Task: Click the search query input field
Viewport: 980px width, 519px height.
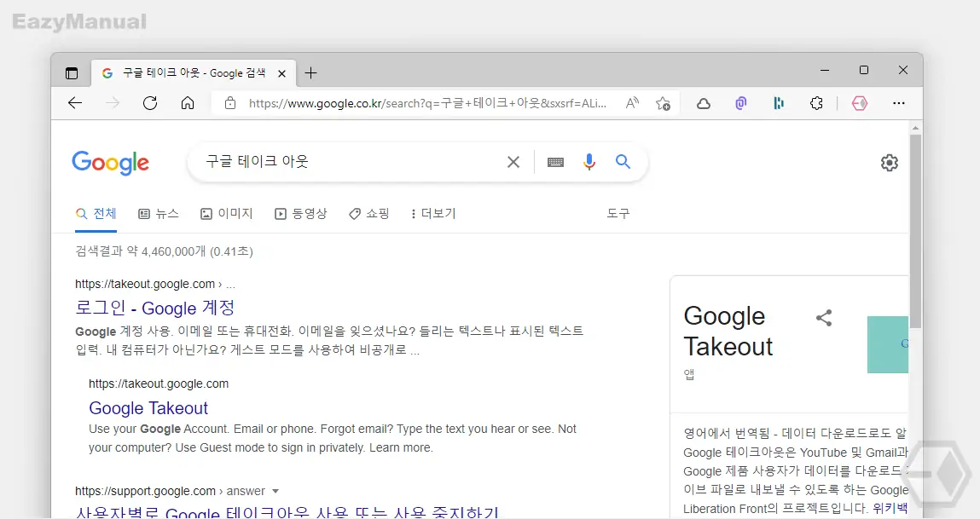Action: point(350,162)
